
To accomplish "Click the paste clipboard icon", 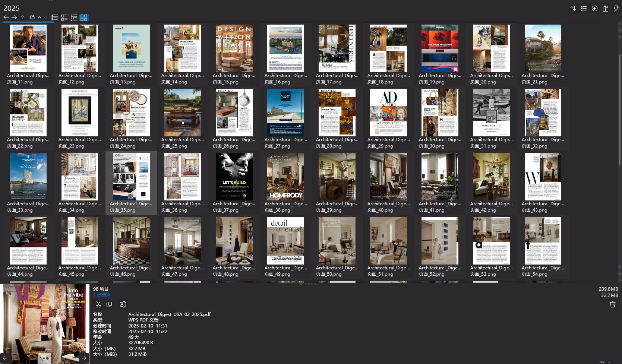I will pos(605,8).
